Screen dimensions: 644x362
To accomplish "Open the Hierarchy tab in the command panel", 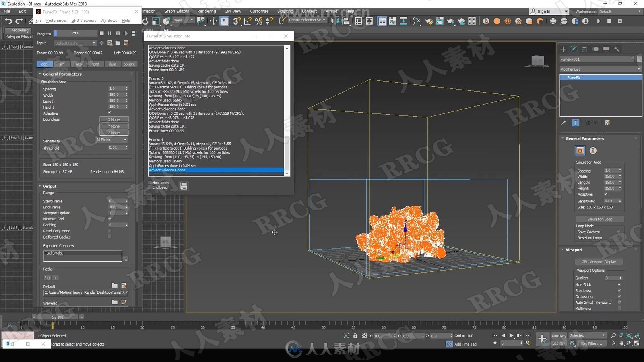I will (585, 49).
